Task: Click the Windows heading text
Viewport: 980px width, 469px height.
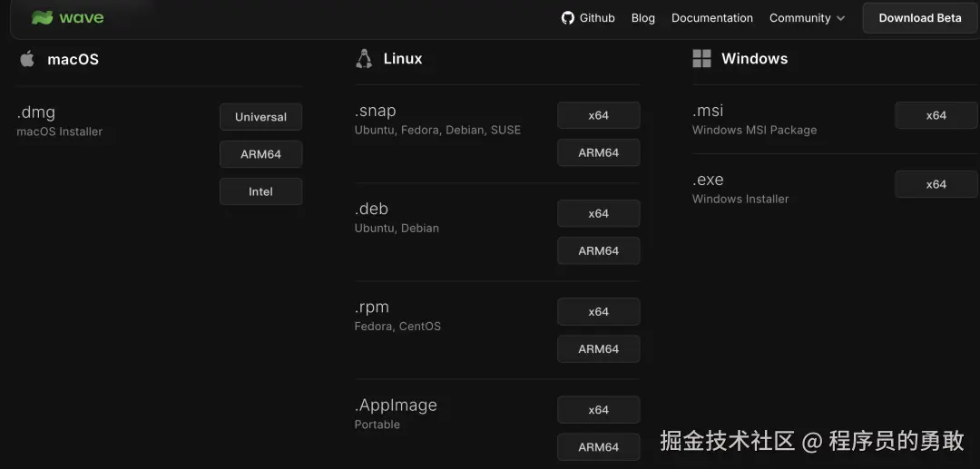Action: [754, 59]
